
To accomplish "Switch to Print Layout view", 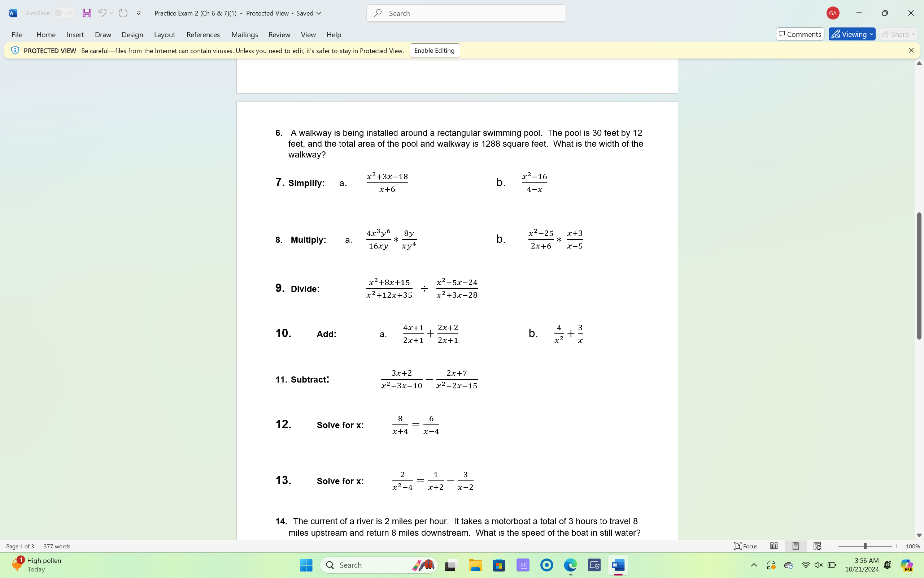I will [x=796, y=546].
